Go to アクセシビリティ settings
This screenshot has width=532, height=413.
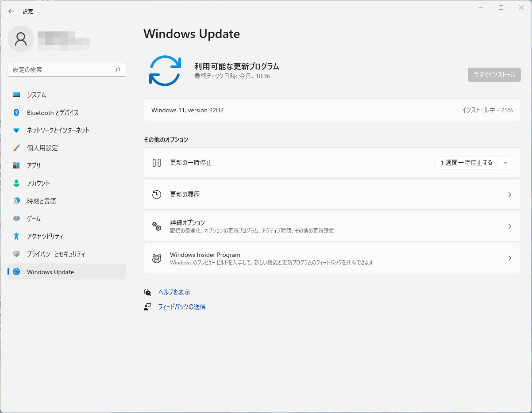pos(67,236)
